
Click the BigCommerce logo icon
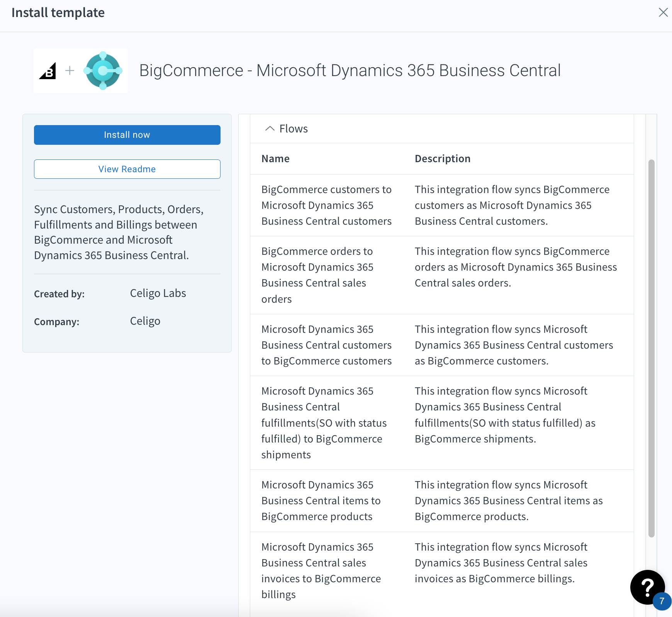click(48, 71)
